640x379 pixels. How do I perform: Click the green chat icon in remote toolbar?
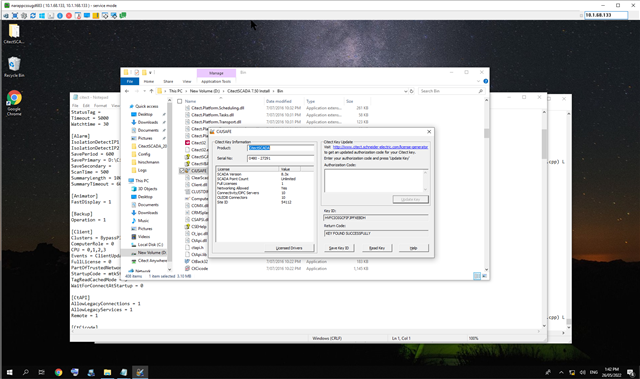point(122,16)
